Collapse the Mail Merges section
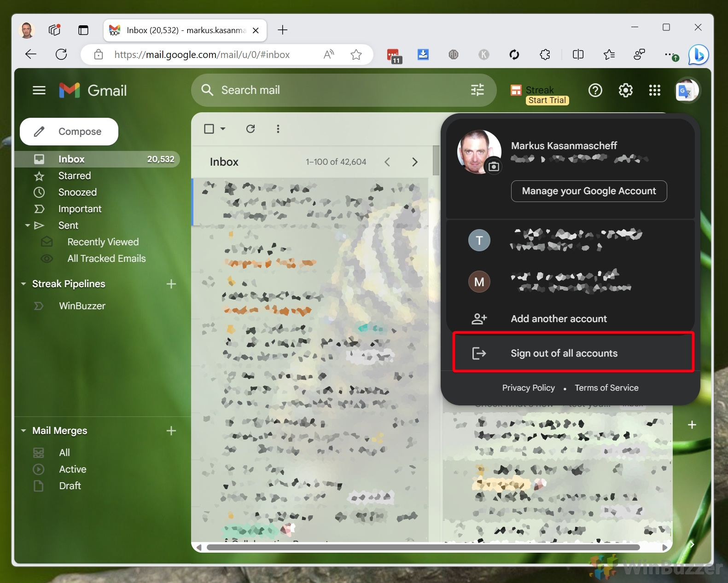 tap(23, 431)
